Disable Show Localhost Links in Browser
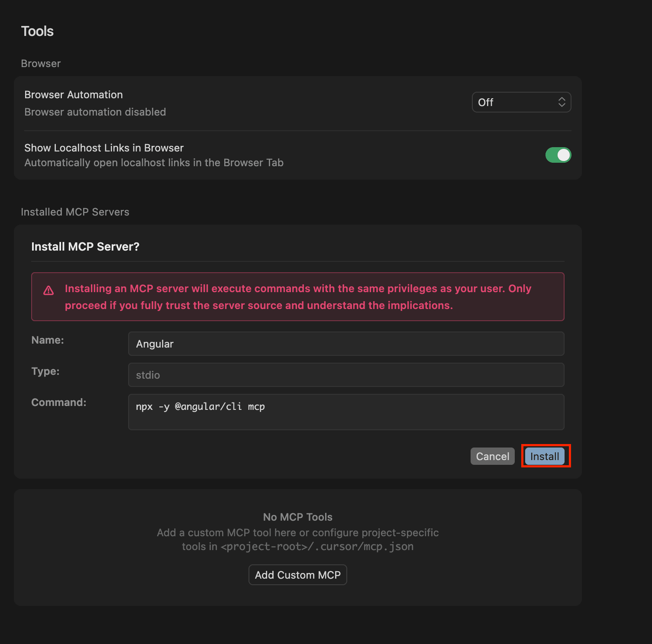Viewport: 652px width, 644px height. [558, 155]
